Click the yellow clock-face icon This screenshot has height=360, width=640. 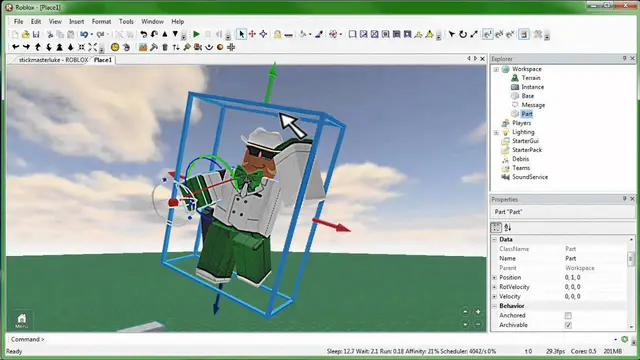(x=115, y=47)
